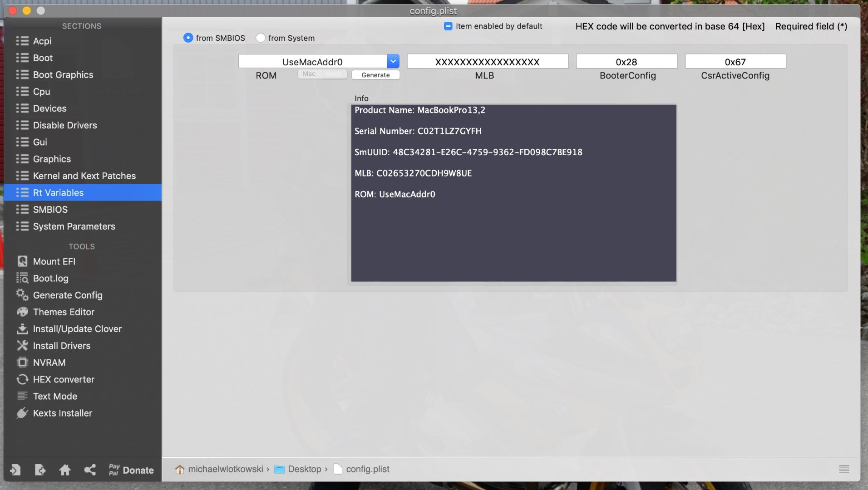Click the BooterConfig 0x28 field
This screenshot has height=490, width=868.
coord(626,61)
